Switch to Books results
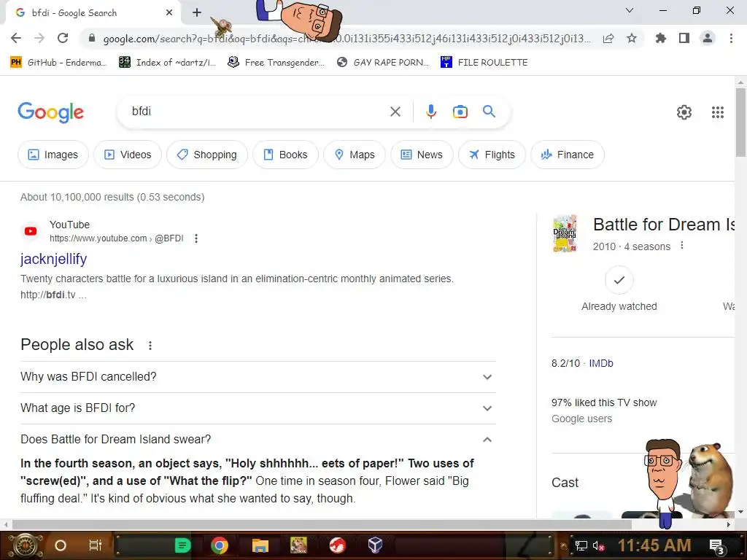The width and height of the screenshot is (747, 560). pos(285,155)
